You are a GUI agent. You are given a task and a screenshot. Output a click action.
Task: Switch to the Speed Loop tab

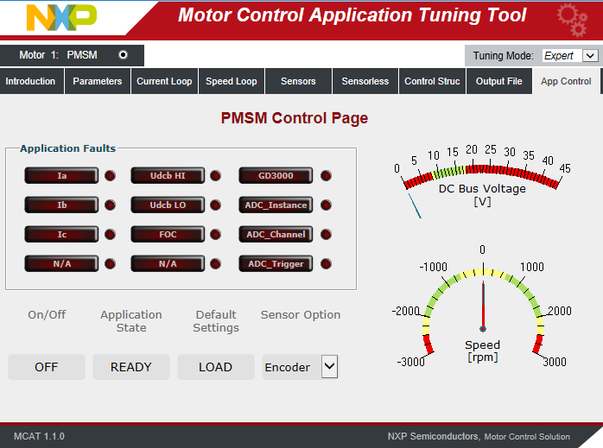tap(231, 81)
